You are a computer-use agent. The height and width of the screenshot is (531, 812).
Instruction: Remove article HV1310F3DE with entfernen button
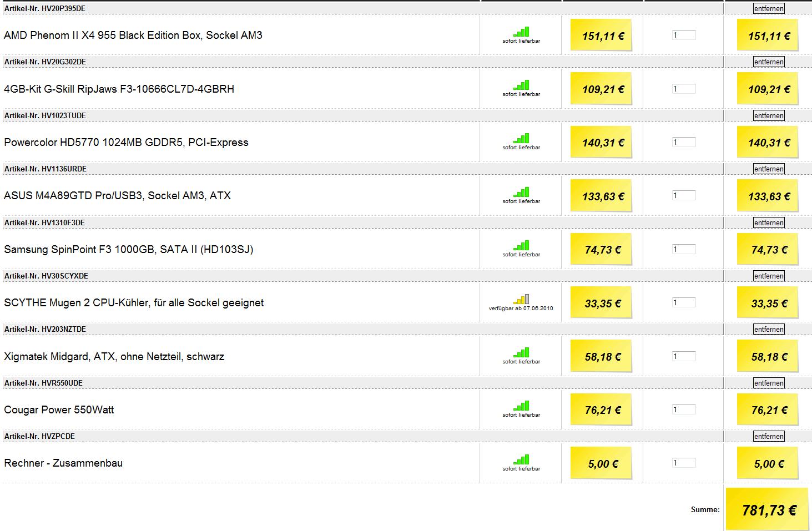[769, 222]
